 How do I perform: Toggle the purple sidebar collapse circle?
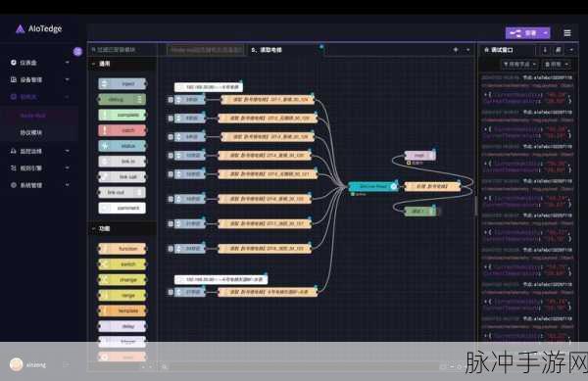(77, 51)
